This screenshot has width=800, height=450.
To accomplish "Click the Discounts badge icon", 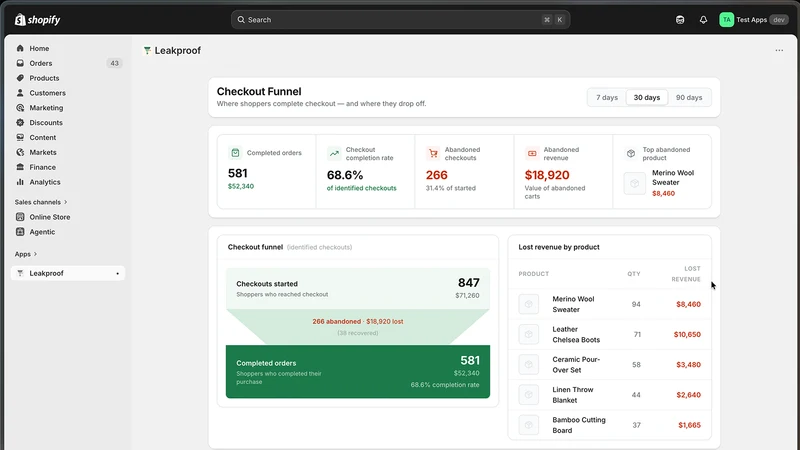I will coord(20,122).
